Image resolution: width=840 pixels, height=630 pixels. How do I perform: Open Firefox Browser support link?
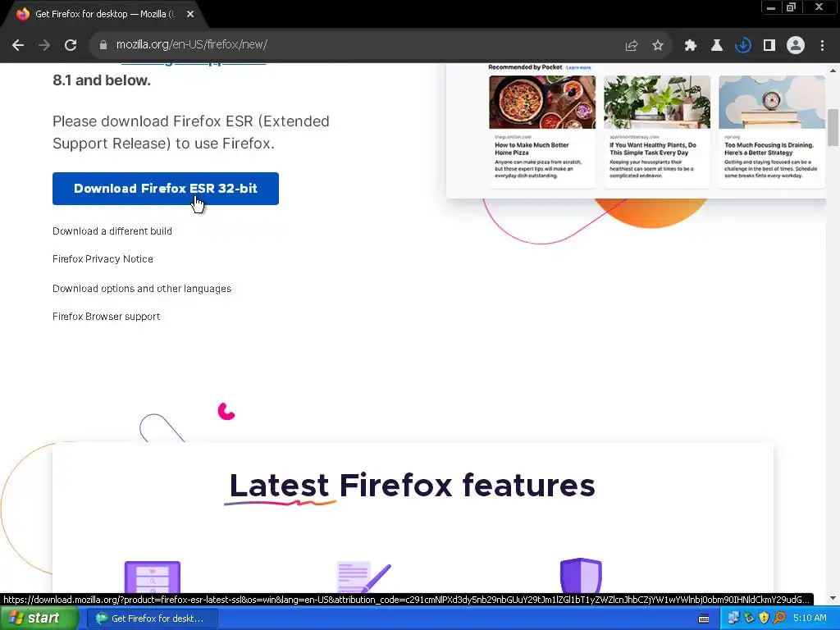tap(106, 316)
